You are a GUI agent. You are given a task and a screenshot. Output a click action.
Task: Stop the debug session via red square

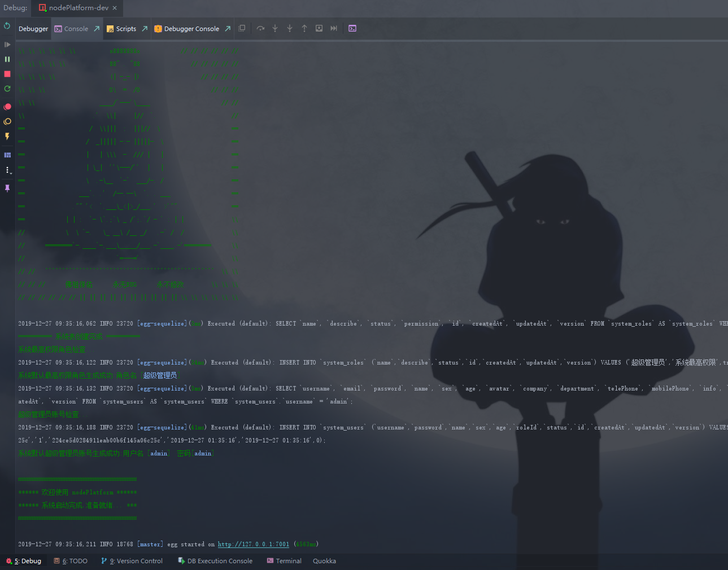click(7, 74)
